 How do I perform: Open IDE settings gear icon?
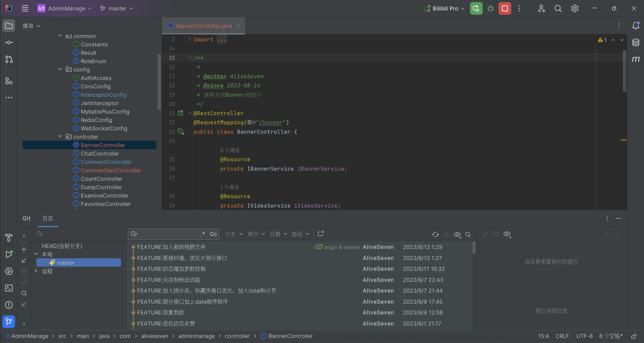575,9
